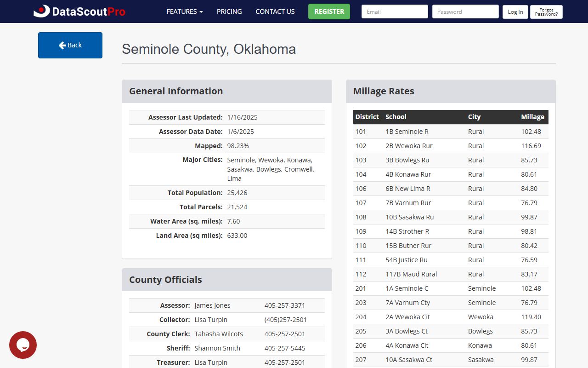
Task: Select the Assessor Last Updated date 1/16/2025
Action: coord(243,117)
